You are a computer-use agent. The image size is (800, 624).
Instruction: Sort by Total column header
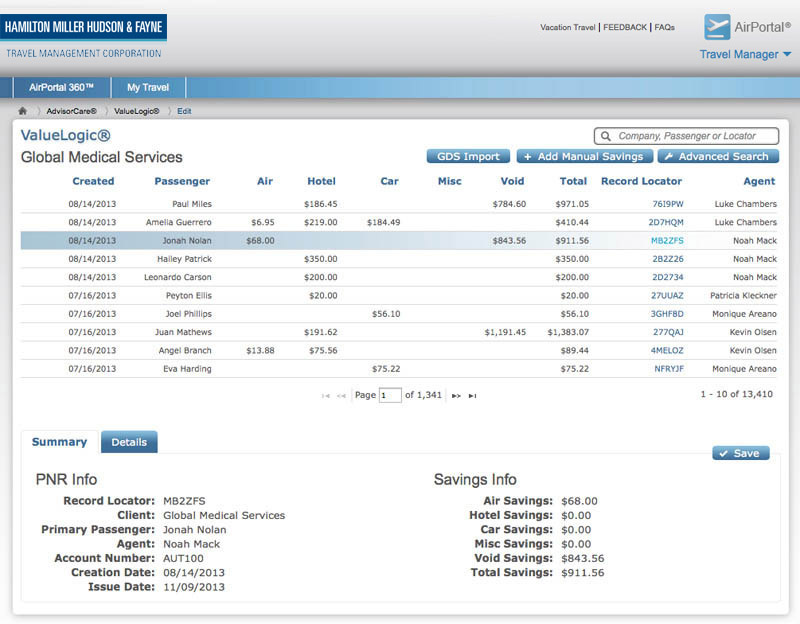pyautogui.click(x=573, y=181)
